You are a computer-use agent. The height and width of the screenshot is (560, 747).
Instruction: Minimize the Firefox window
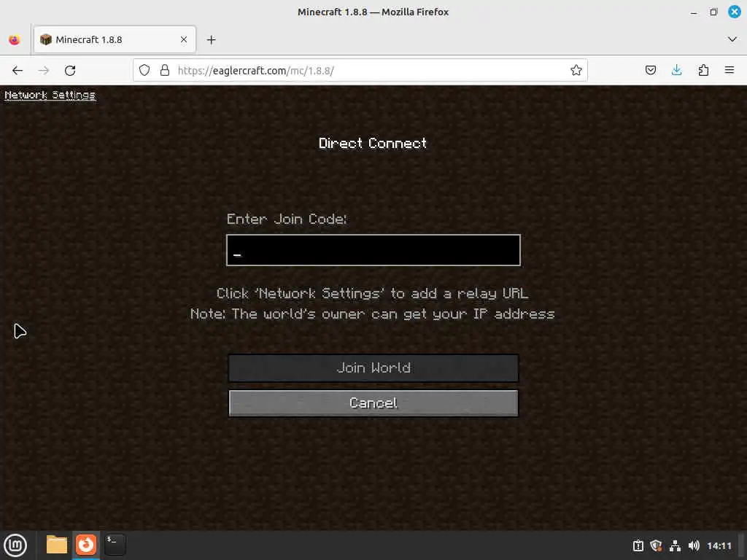coord(694,12)
